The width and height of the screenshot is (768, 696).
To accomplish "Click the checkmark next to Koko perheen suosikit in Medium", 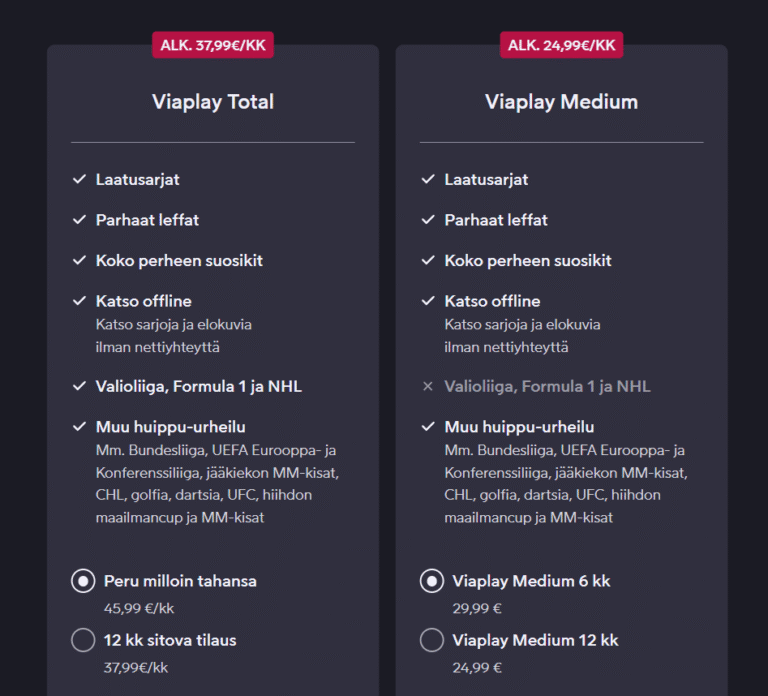I will [x=428, y=261].
